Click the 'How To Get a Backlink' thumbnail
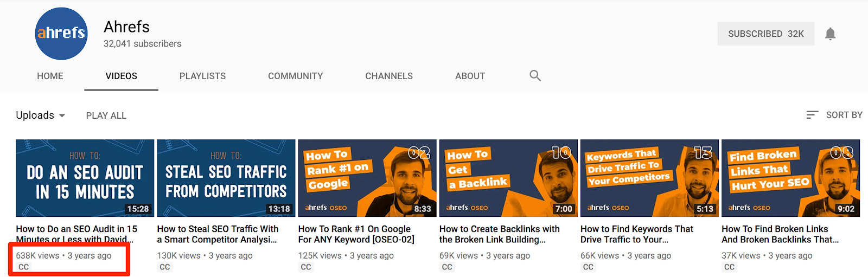 (508, 178)
